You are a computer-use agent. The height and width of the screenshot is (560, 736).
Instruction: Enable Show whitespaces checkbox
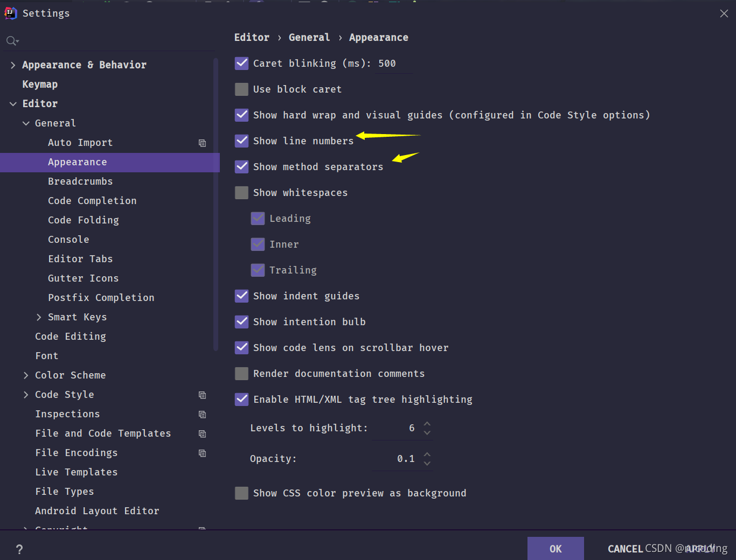point(241,193)
